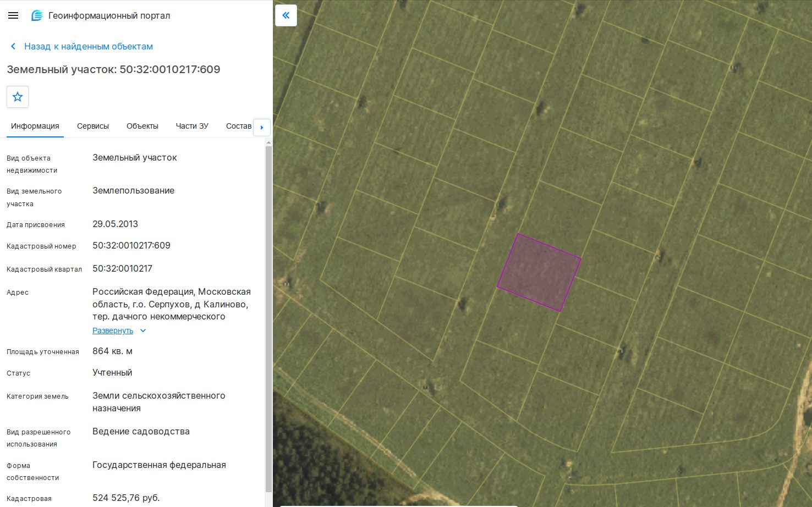Screen dimensions: 812x507
Task: Show more tabs with right arrow
Action: (262, 127)
